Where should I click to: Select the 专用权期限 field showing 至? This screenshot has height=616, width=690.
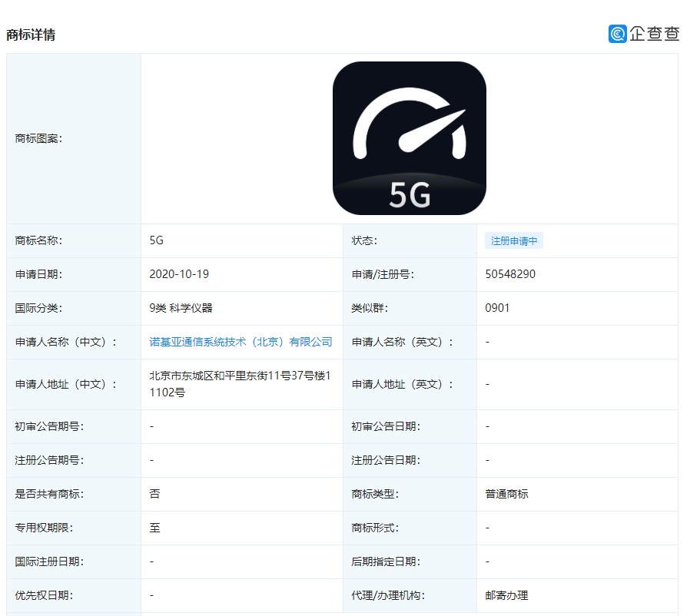tap(154, 528)
